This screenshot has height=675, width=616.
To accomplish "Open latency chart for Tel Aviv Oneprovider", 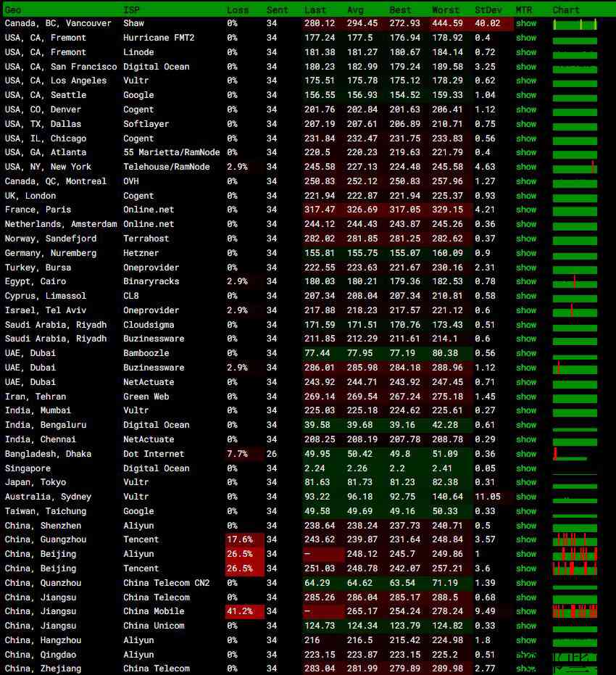I will pyautogui.click(x=575, y=311).
